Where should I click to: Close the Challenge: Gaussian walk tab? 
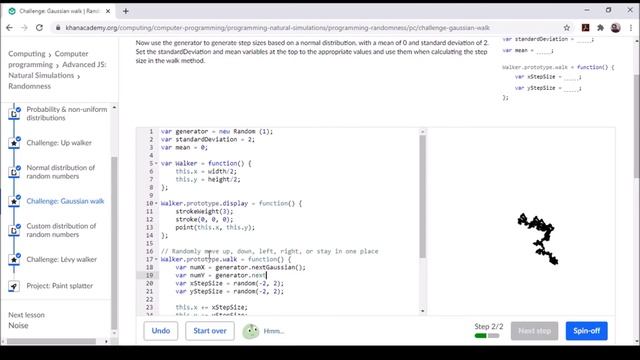pyautogui.click(x=108, y=11)
